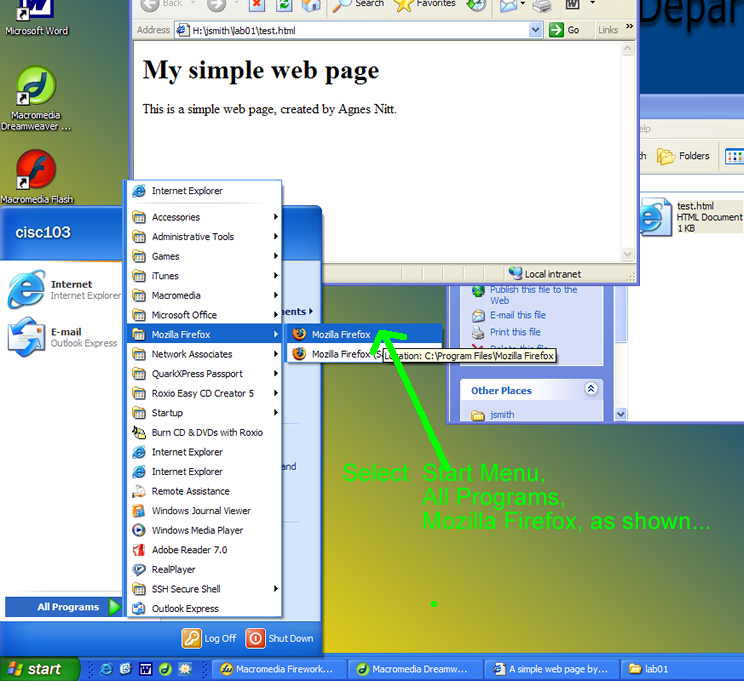
Task: Click the Outlook Express icon in All Programs
Action: (x=139, y=608)
